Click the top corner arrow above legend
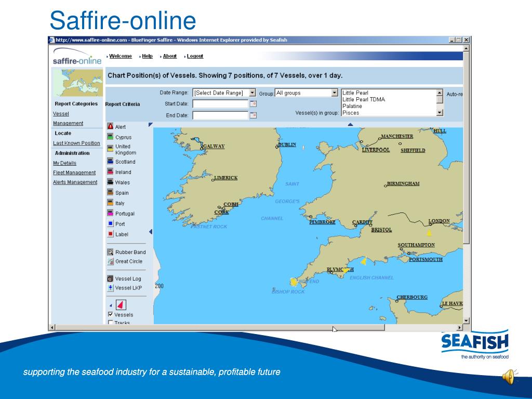 pos(151,125)
